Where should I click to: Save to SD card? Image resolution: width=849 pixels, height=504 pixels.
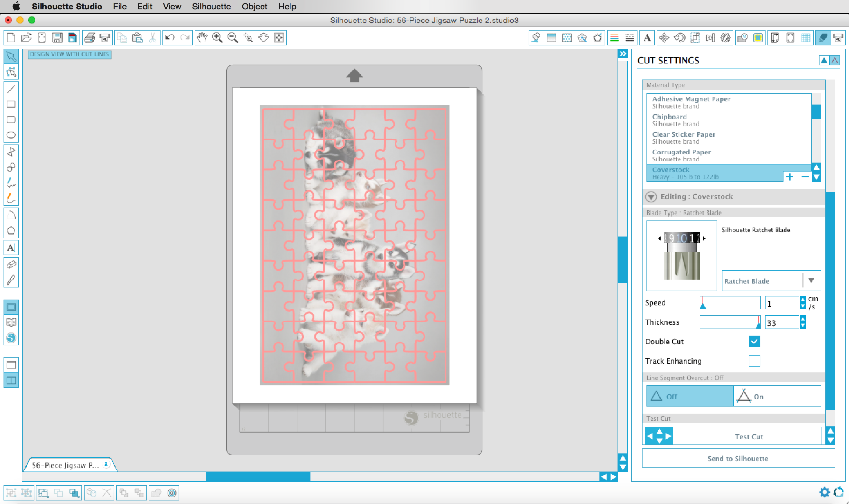(x=72, y=38)
